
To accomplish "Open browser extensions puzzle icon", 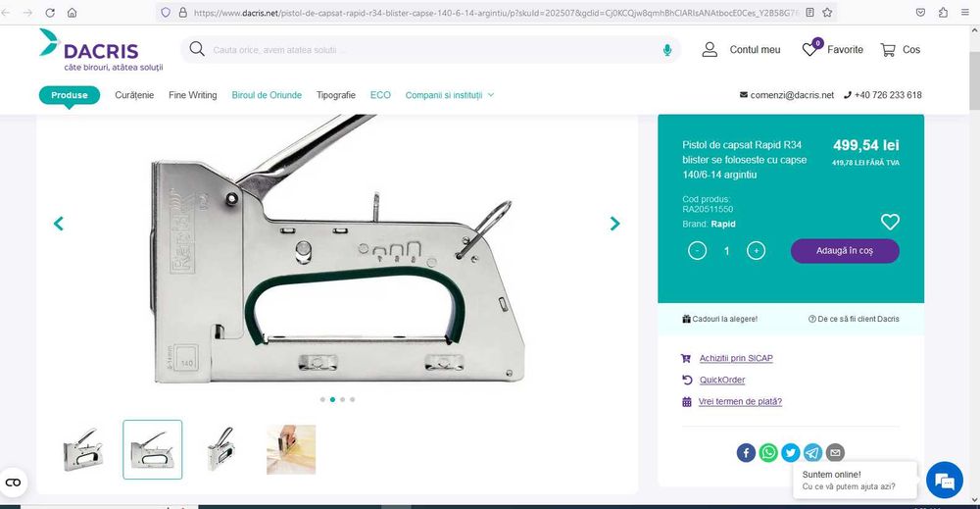I will 943,12.
